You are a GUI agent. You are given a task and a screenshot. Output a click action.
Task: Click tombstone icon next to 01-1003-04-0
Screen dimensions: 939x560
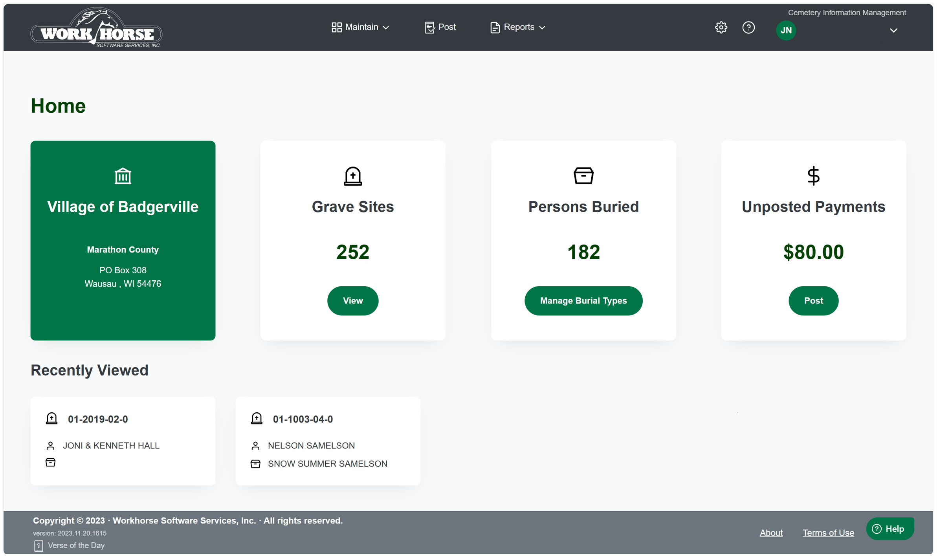(x=257, y=419)
